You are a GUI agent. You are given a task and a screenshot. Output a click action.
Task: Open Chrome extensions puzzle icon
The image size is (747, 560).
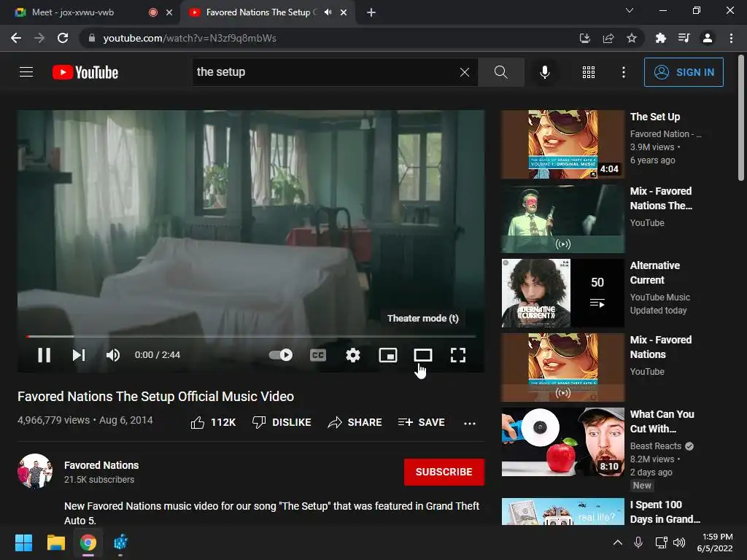(660, 38)
